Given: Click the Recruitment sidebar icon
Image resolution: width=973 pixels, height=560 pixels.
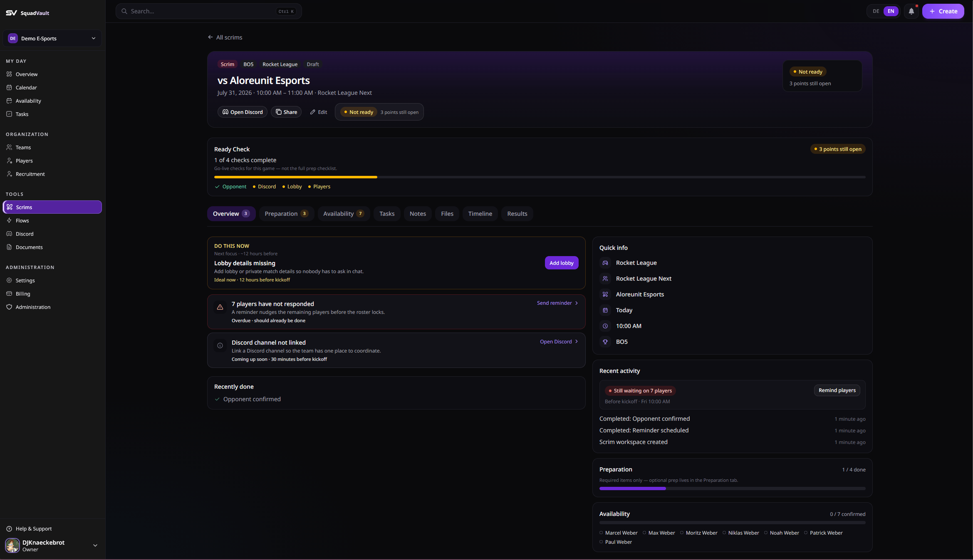Looking at the screenshot, I should tap(9, 174).
